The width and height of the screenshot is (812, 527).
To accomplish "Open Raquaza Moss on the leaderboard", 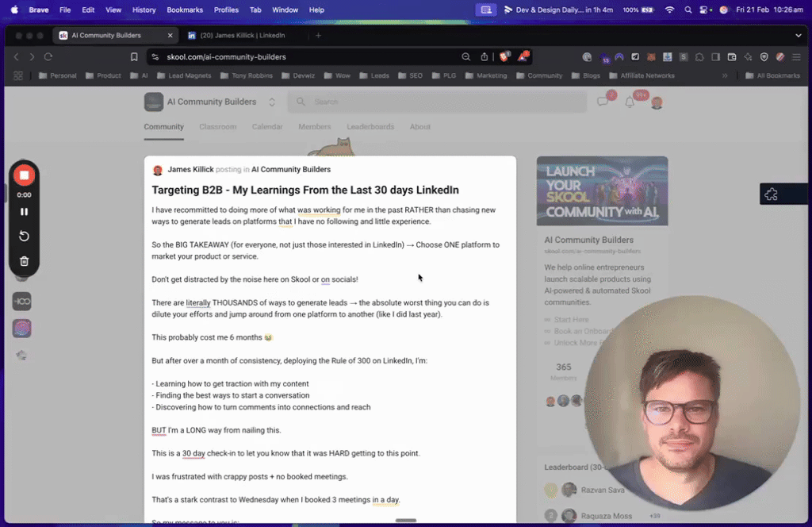I will (x=607, y=516).
